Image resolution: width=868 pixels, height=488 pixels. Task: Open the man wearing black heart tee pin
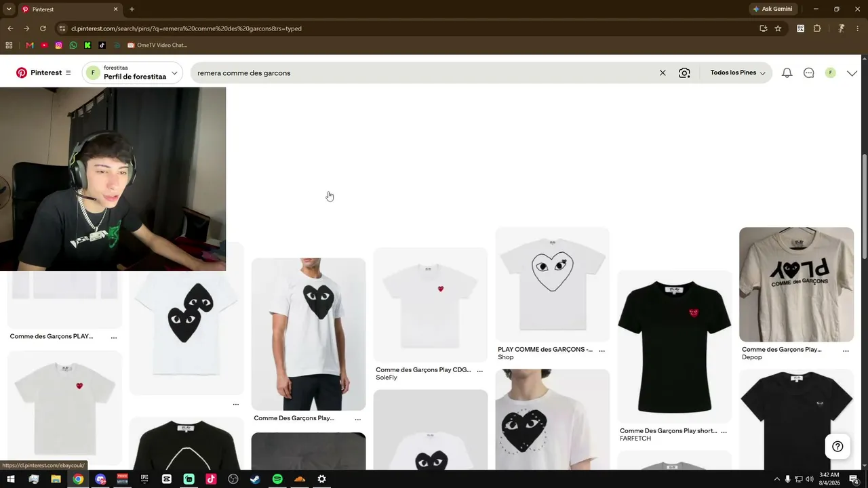click(309, 334)
